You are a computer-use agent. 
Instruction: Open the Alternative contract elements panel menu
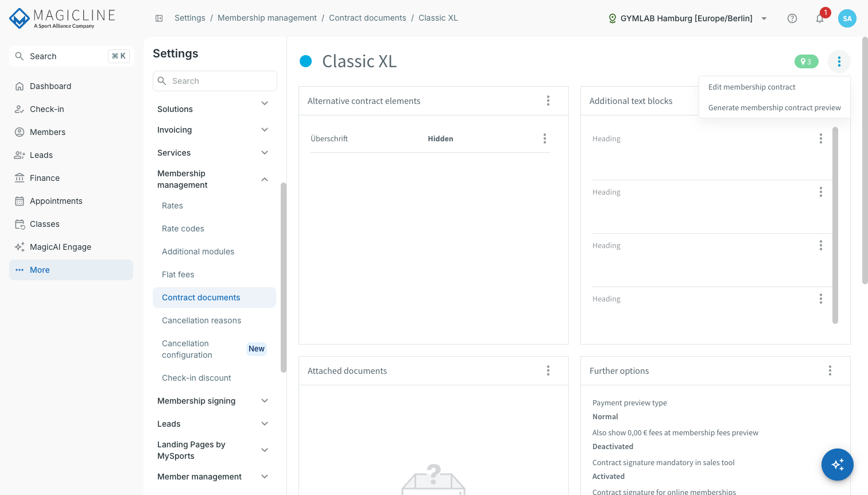(x=548, y=101)
